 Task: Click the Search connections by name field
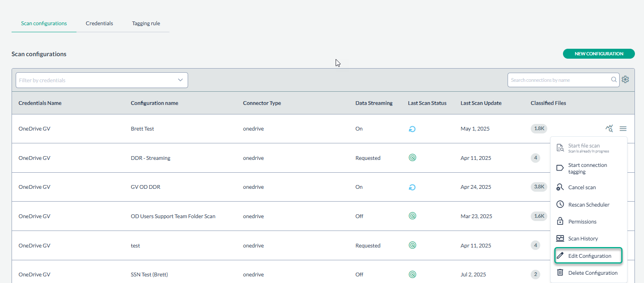560,80
